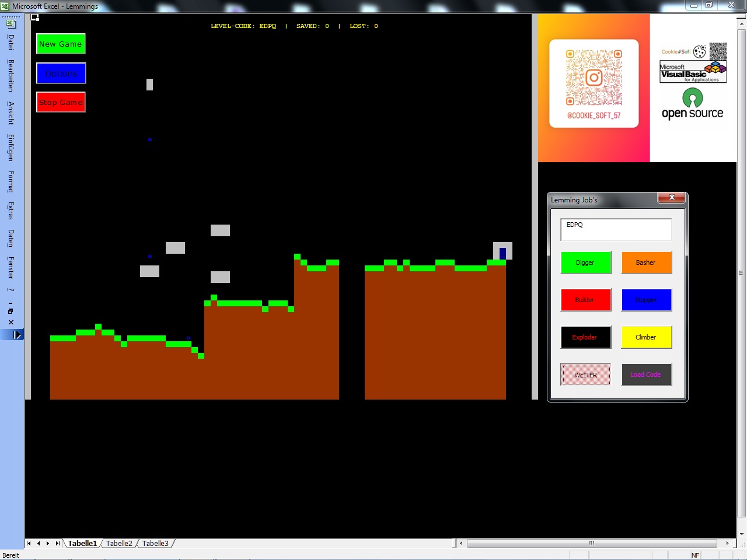Click the Visual Basic for Applications logo
Screen dimensions: 747x560
coord(693,72)
